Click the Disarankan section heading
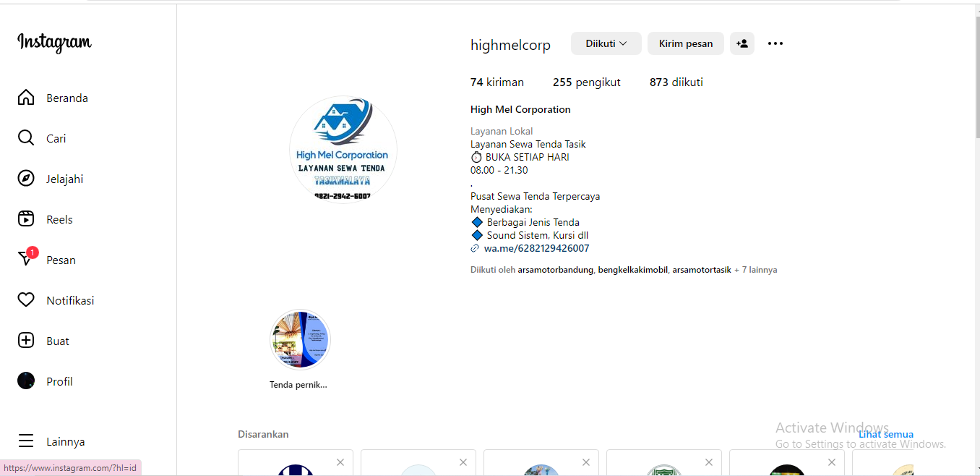The width and height of the screenshot is (980, 476). (263, 434)
